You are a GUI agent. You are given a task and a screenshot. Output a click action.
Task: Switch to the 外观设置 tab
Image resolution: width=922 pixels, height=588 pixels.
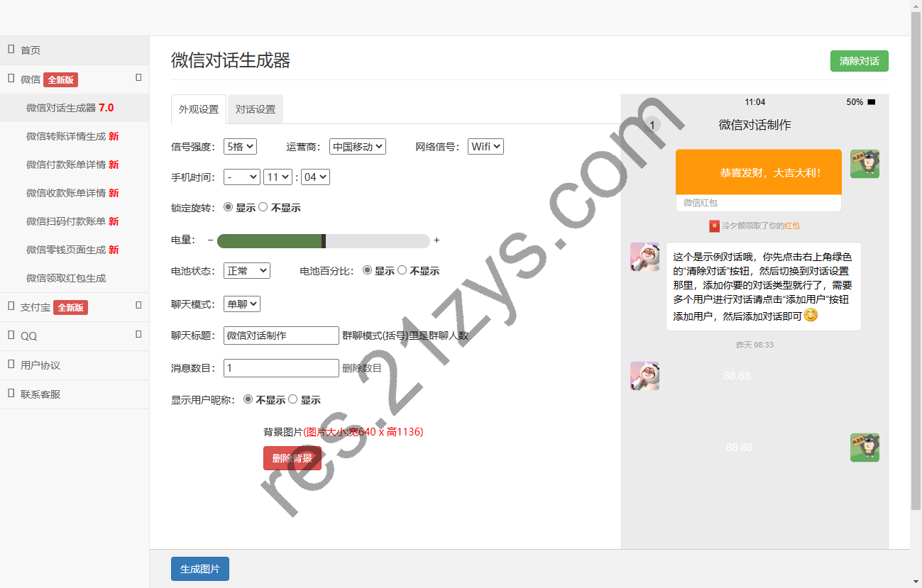pyautogui.click(x=199, y=109)
